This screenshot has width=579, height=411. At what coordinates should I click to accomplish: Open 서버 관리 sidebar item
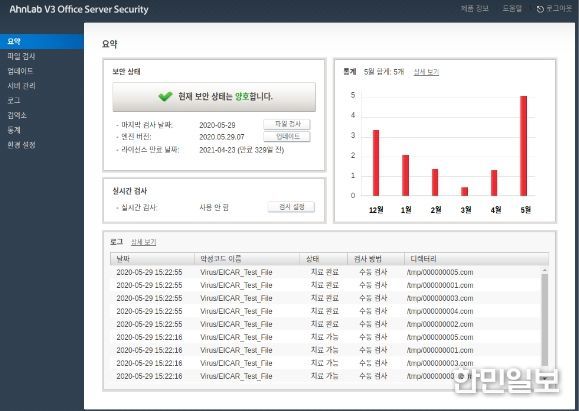(21, 86)
